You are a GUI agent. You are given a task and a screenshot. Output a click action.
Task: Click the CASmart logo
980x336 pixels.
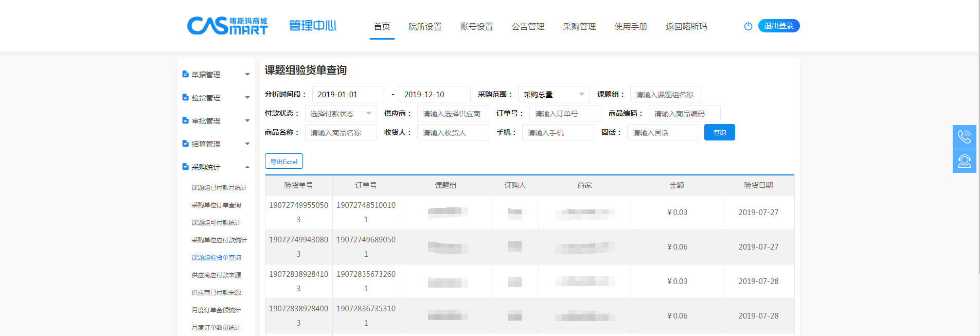(x=227, y=26)
